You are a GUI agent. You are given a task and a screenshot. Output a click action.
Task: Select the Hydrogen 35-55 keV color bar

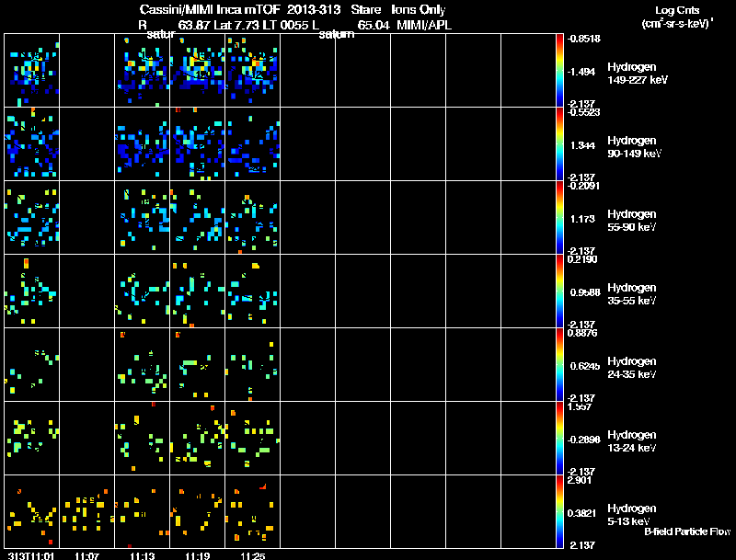click(559, 291)
